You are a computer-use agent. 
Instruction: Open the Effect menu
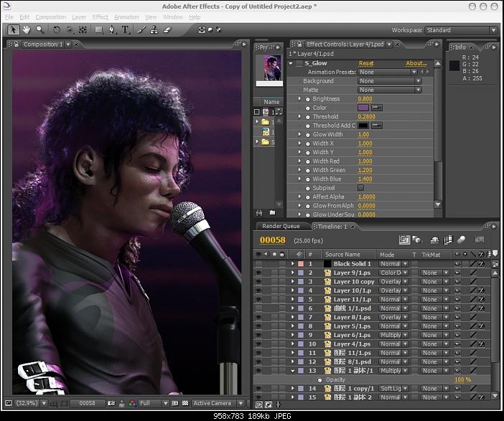[x=101, y=17]
